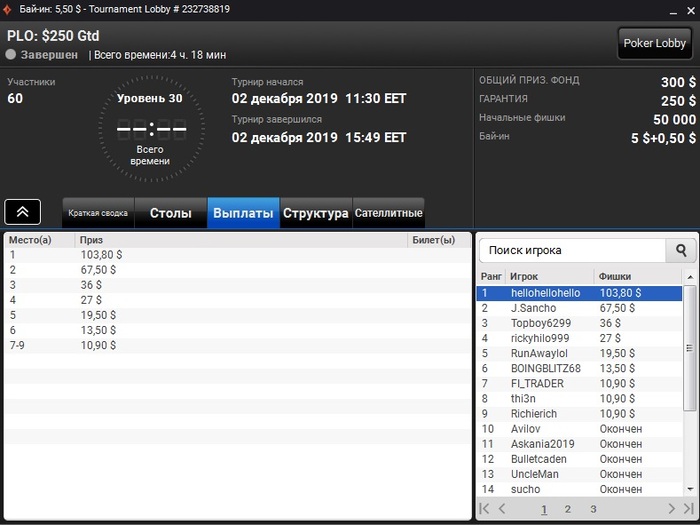The width and height of the screenshot is (700, 525).
Task: Click scrollbar up arrow in player list
Action: click(x=690, y=277)
